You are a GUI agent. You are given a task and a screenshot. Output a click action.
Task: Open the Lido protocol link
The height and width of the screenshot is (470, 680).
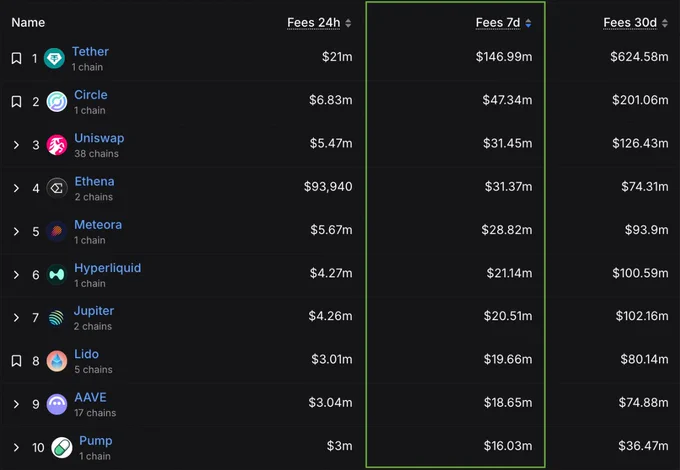click(86, 354)
